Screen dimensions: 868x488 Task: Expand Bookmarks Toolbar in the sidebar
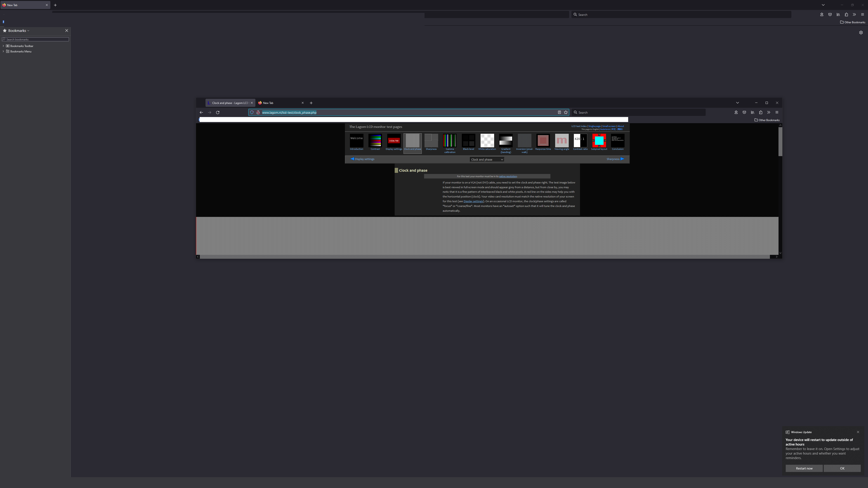click(x=3, y=46)
